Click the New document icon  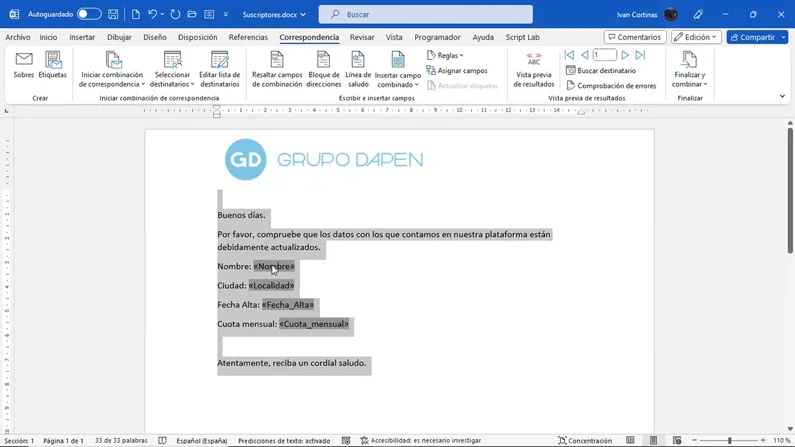[135, 14]
